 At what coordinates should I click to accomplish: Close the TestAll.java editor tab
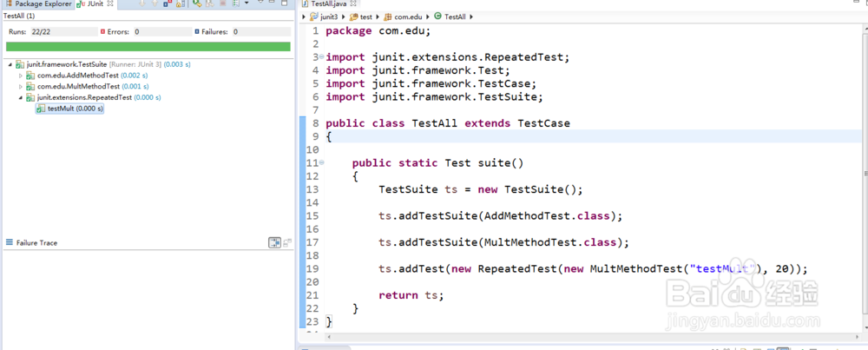tap(352, 3)
